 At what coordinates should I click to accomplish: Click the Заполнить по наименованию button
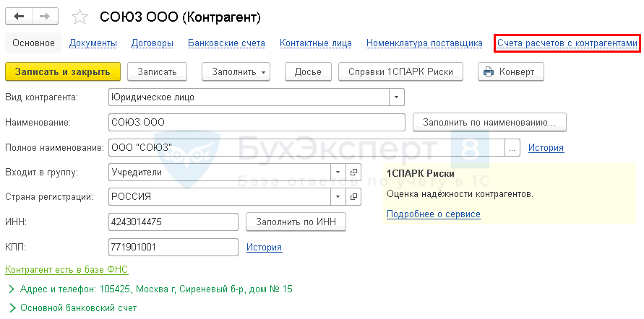point(489,122)
